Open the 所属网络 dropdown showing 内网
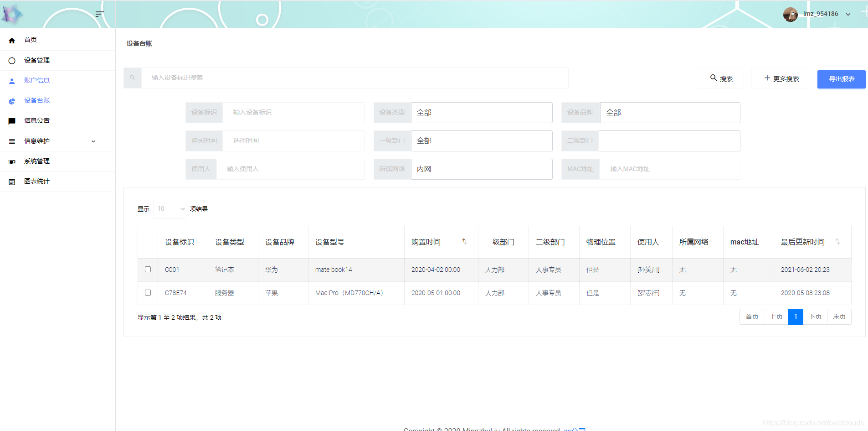 (482, 169)
